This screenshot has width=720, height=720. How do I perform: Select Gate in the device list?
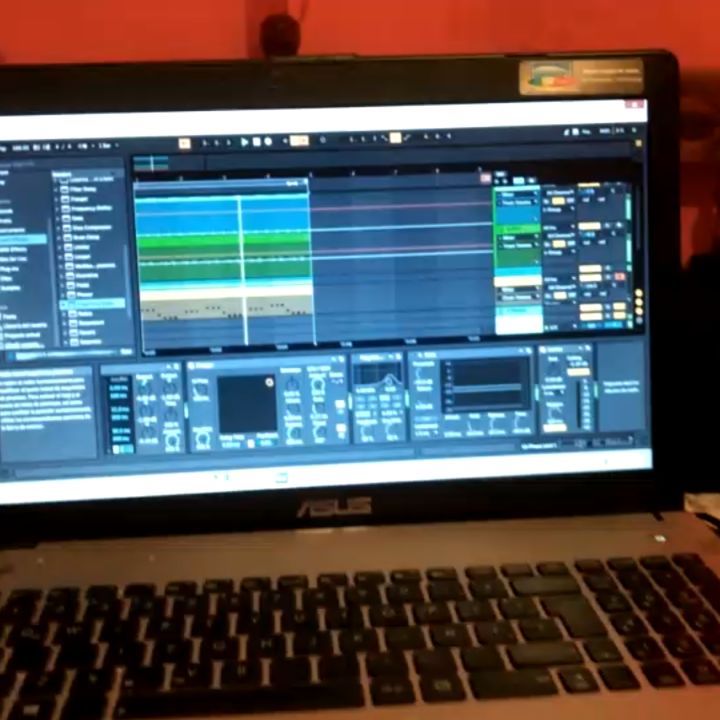click(x=77, y=218)
